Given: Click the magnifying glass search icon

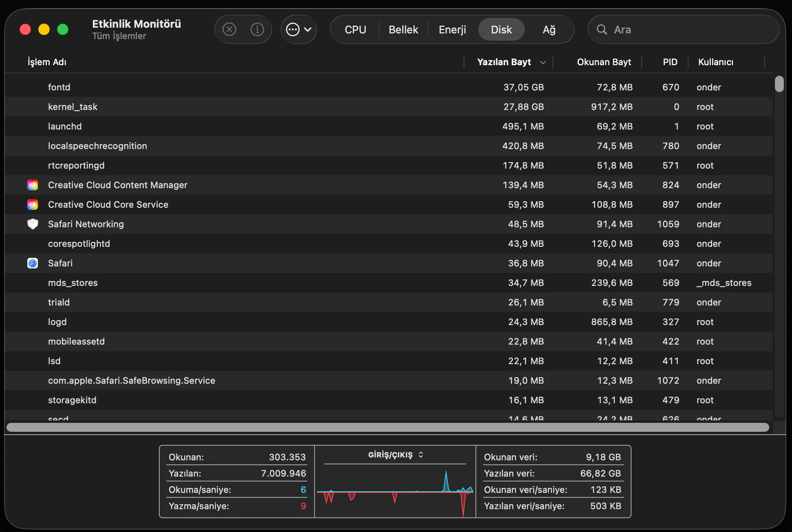Looking at the screenshot, I should tap(602, 29).
